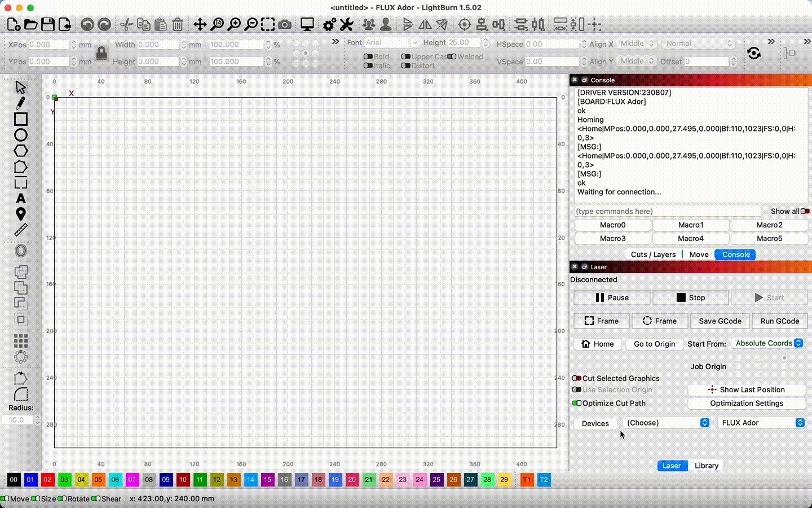Open the camera capture tool
812x508 pixels.
tap(285, 24)
